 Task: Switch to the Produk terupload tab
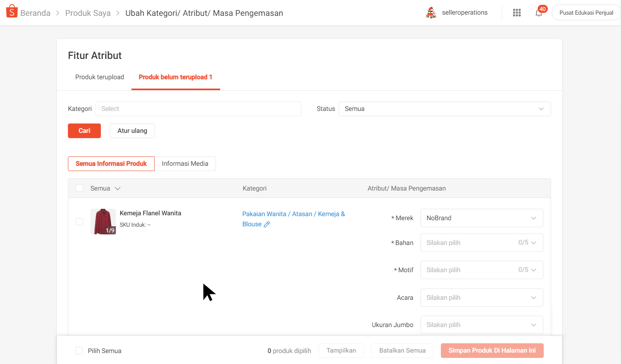click(x=100, y=77)
